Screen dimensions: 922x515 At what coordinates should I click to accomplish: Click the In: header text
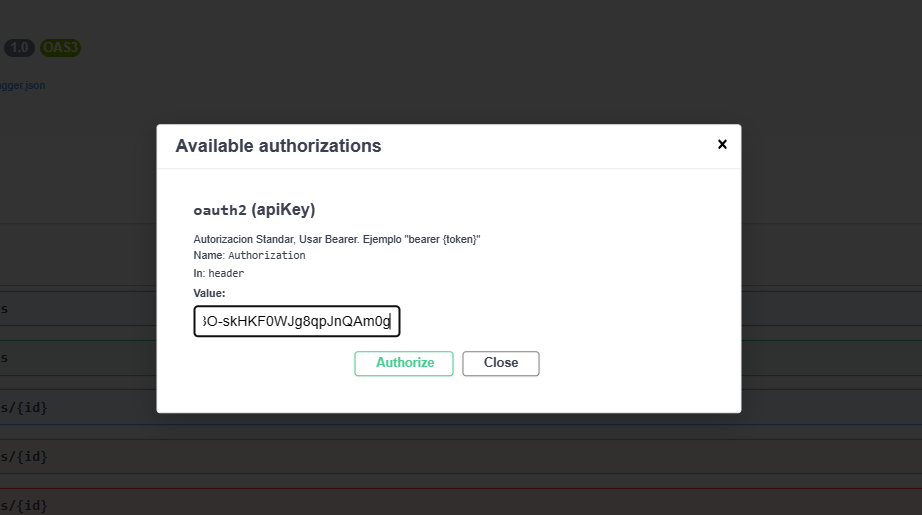(x=218, y=273)
